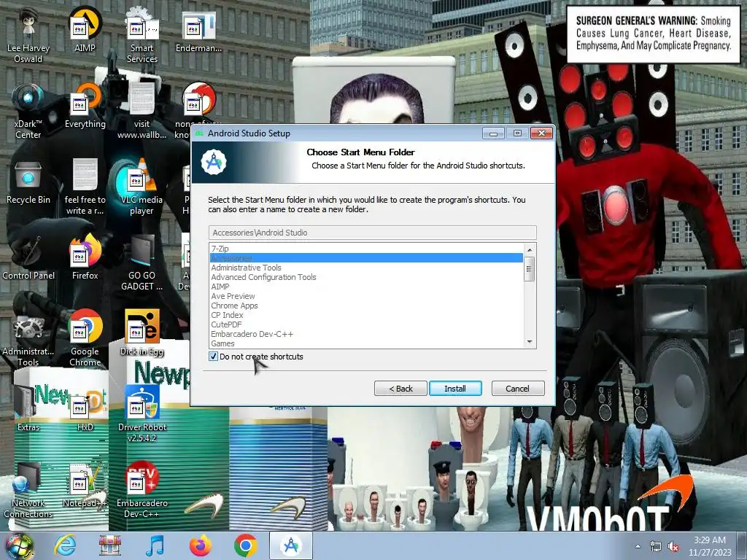Go back with the Back button
The width and height of the screenshot is (747, 560).
pos(400,389)
